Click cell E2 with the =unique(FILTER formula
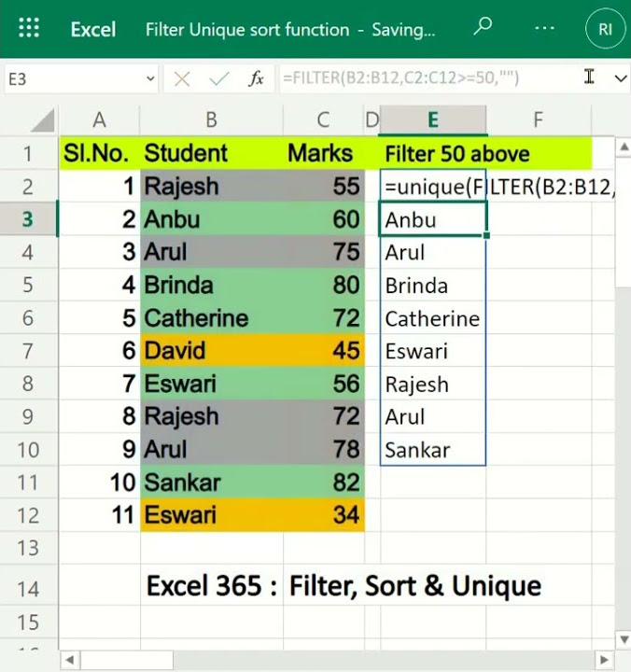 click(433, 187)
